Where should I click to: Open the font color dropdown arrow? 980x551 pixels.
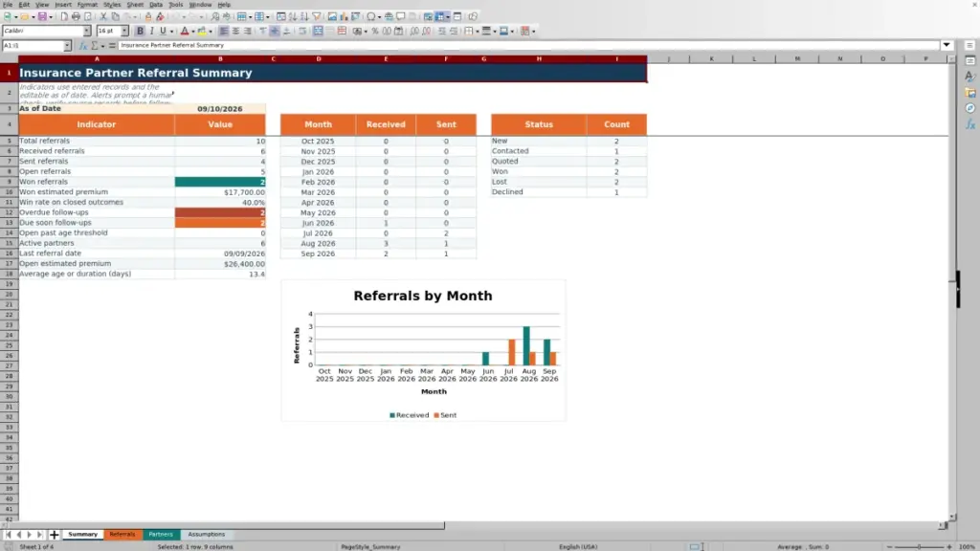click(193, 32)
